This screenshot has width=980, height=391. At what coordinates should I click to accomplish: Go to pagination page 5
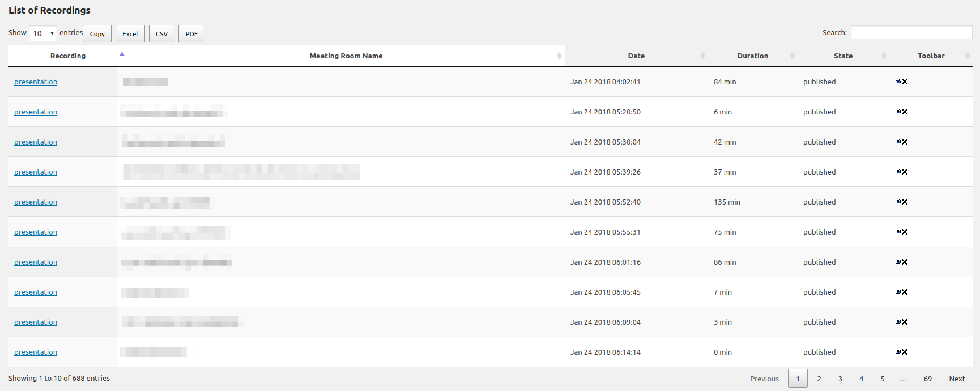click(883, 379)
